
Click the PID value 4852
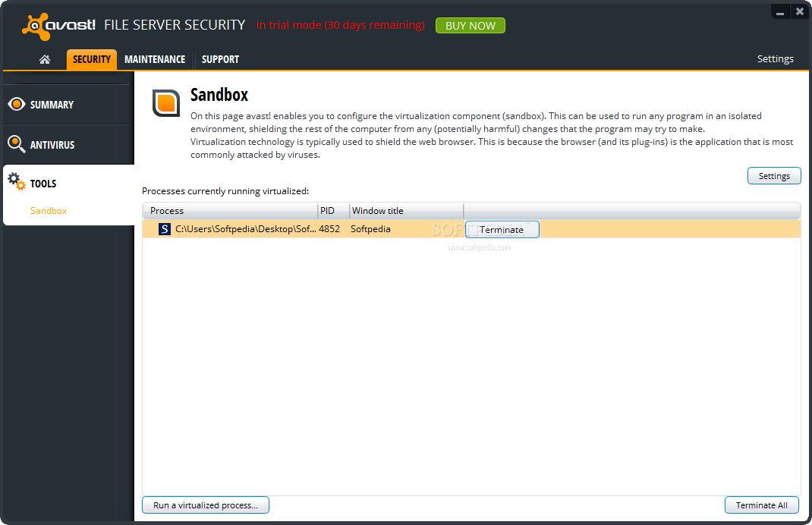pos(329,229)
